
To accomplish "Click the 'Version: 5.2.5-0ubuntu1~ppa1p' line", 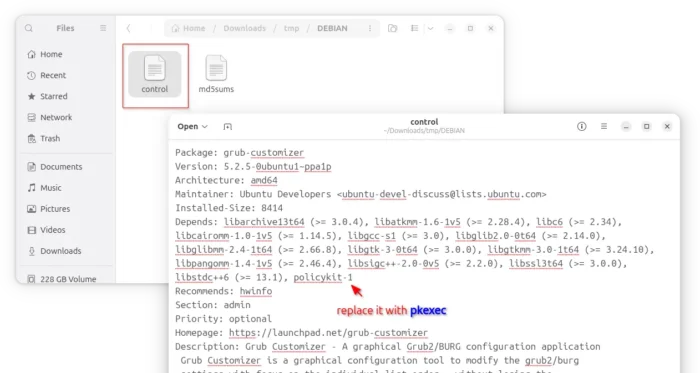I will 253,166.
